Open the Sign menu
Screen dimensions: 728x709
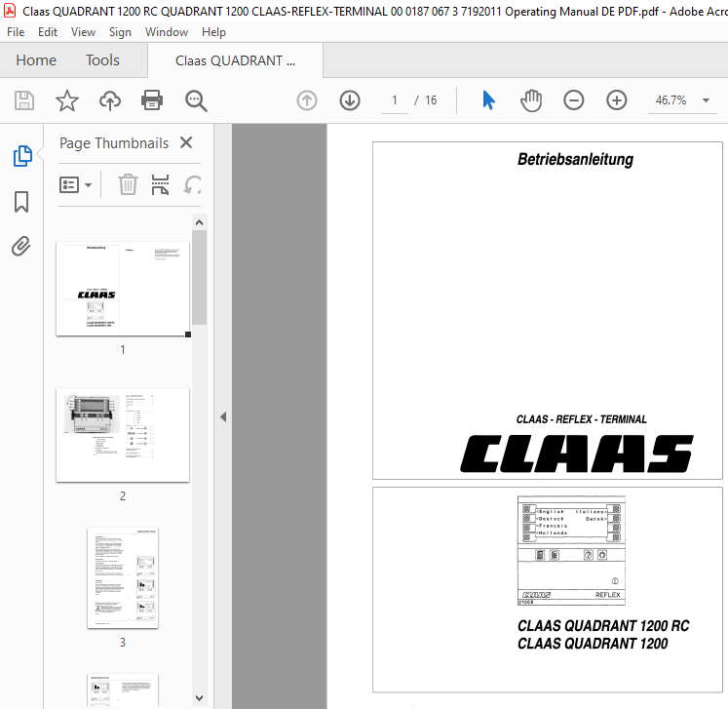click(120, 32)
